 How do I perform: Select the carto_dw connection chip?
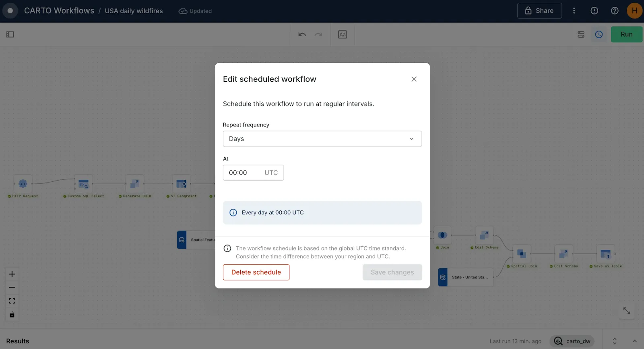pyautogui.click(x=572, y=341)
